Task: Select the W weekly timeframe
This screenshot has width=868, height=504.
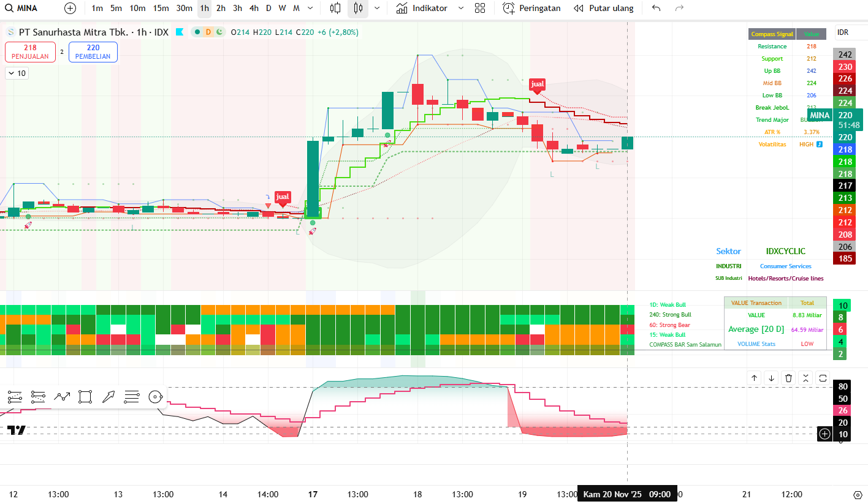Action: pos(282,8)
